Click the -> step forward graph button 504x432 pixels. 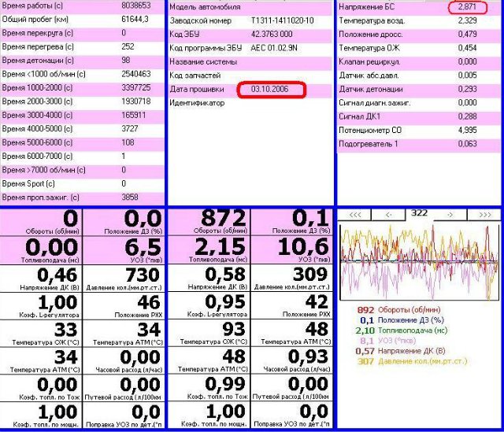[x=449, y=214]
